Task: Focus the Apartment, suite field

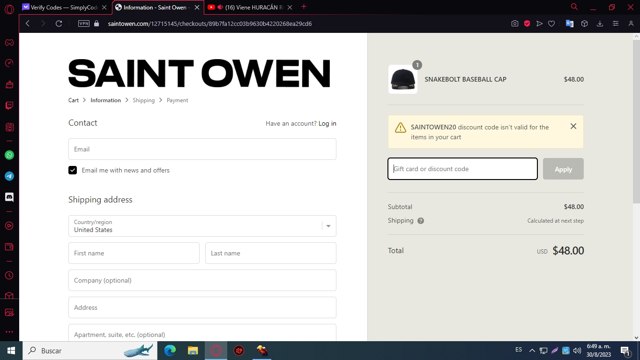Action: [x=202, y=332]
